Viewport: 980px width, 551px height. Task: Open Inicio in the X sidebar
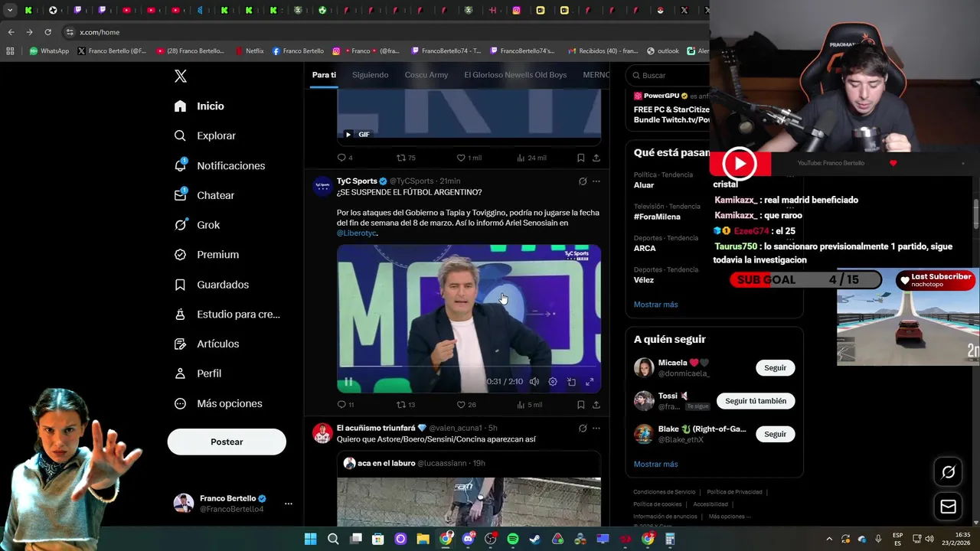[x=199, y=106]
